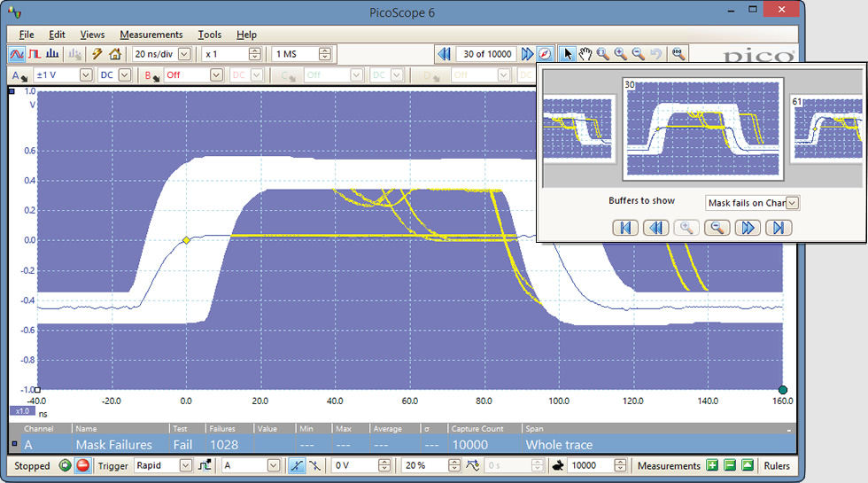
Task: Select buffer 30 thumbnail in navigator
Action: coord(703,129)
